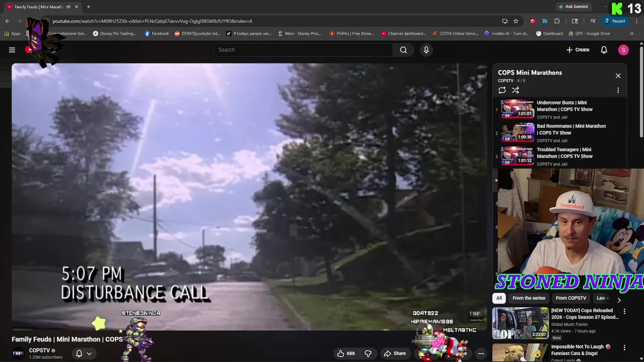Open 'Disney Pin Trading...' bookmark
Viewport: 644px width, 362px height.
pyautogui.click(x=115, y=34)
